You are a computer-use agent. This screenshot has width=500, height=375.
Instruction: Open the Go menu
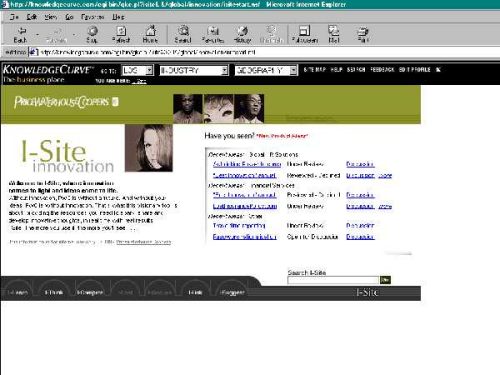click(x=69, y=17)
